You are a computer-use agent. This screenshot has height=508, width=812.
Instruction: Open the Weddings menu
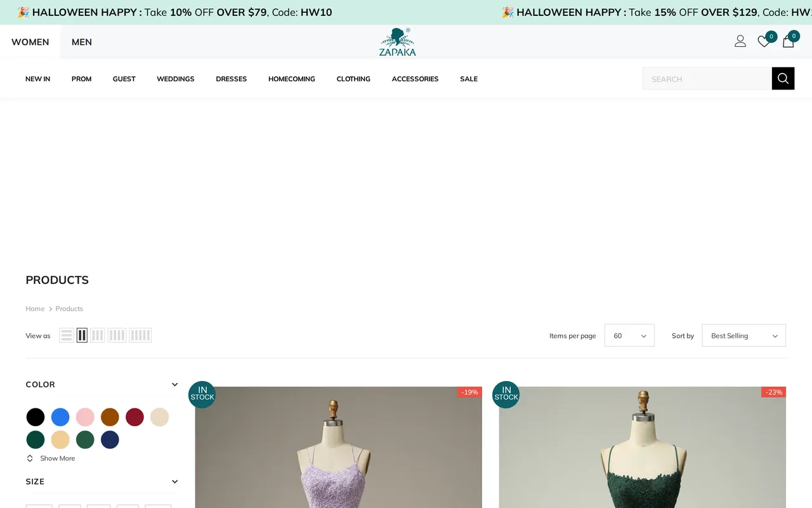[x=176, y=79]
